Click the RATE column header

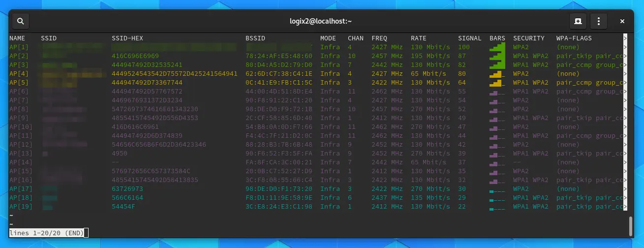coord(419,38)
